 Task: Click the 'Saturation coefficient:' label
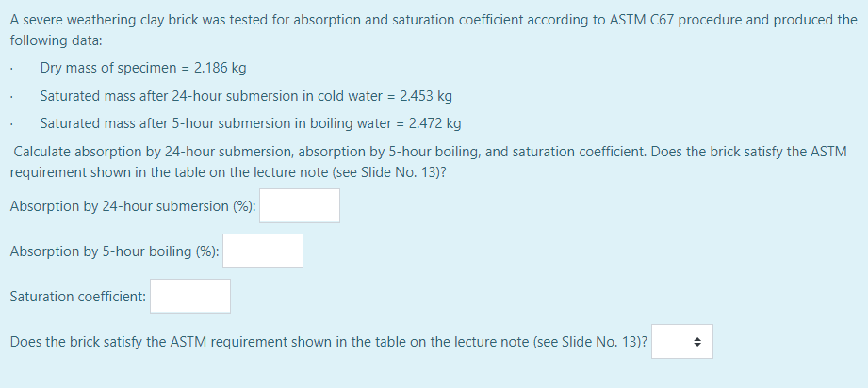tap(78, 297)
